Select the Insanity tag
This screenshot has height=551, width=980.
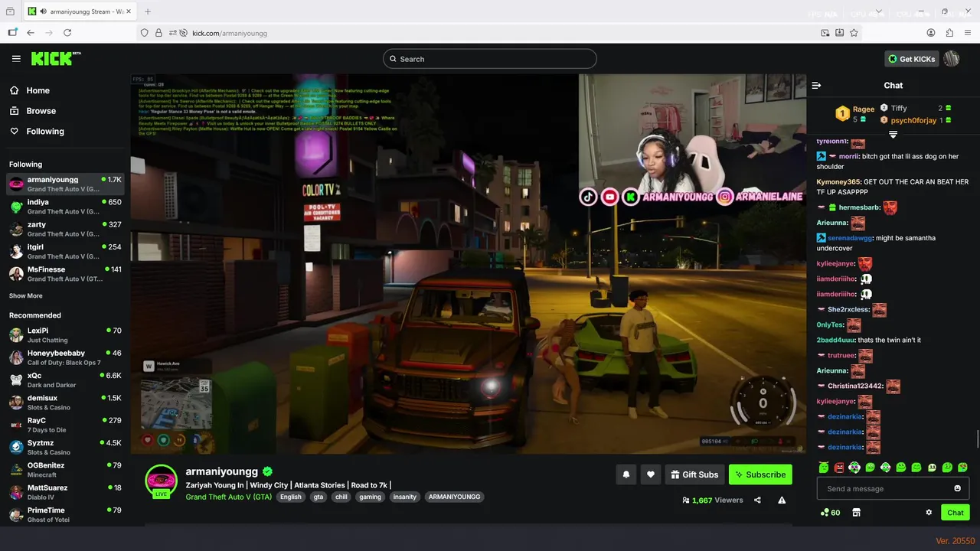tap(405, 497)
